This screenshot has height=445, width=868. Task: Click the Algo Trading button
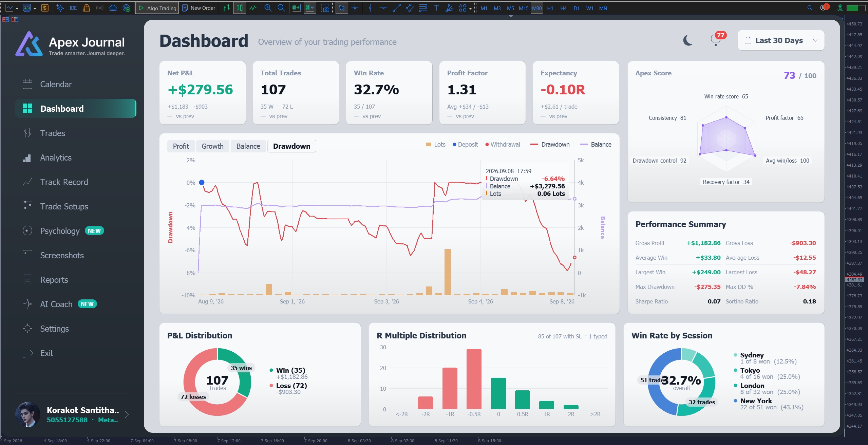click(156, 8)
